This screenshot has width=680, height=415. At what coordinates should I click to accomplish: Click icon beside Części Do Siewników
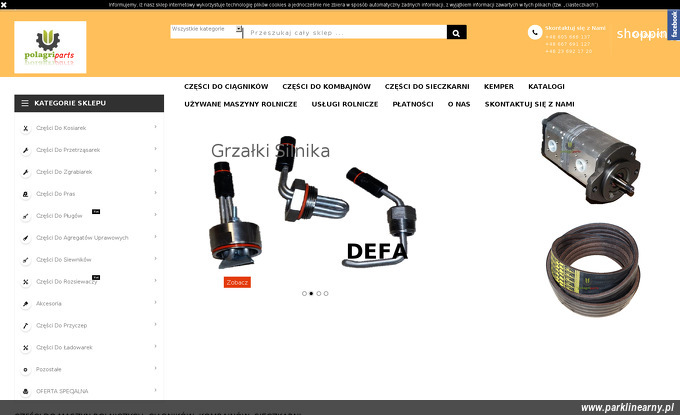(26, 260)
